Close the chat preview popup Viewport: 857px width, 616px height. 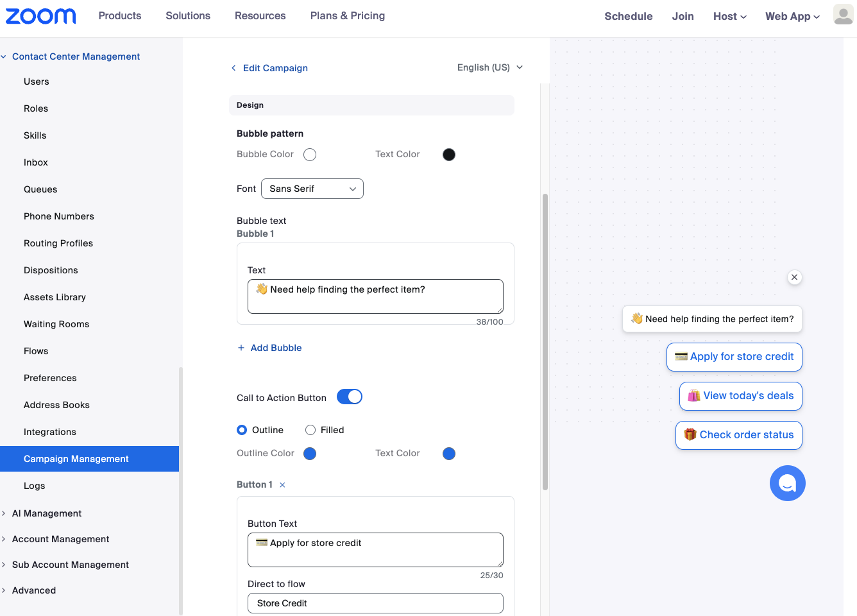click(x=794, y=277)
